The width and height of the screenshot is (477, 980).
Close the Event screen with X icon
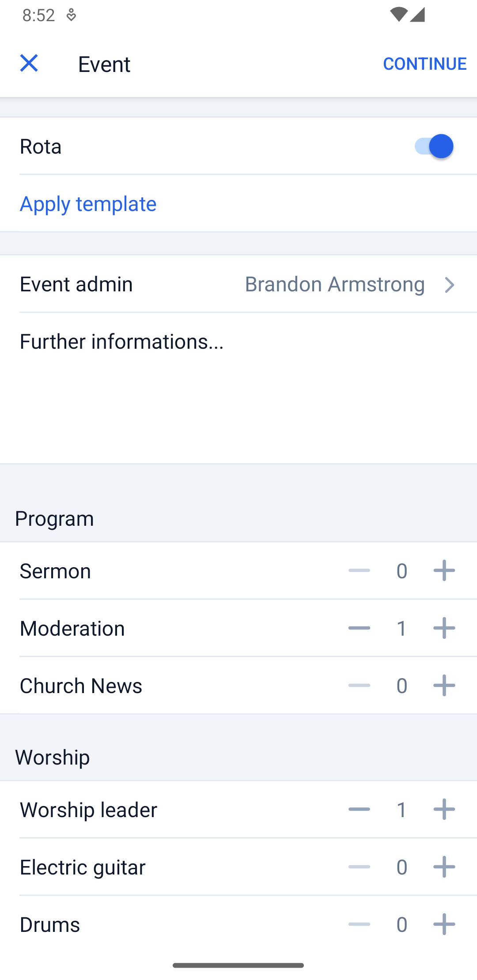(x=29, y=63)
